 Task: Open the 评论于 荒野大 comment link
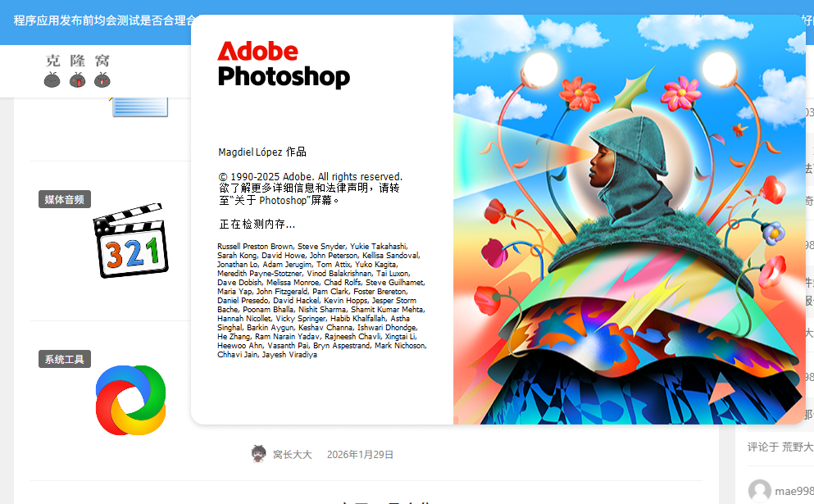tap(780, 447)
